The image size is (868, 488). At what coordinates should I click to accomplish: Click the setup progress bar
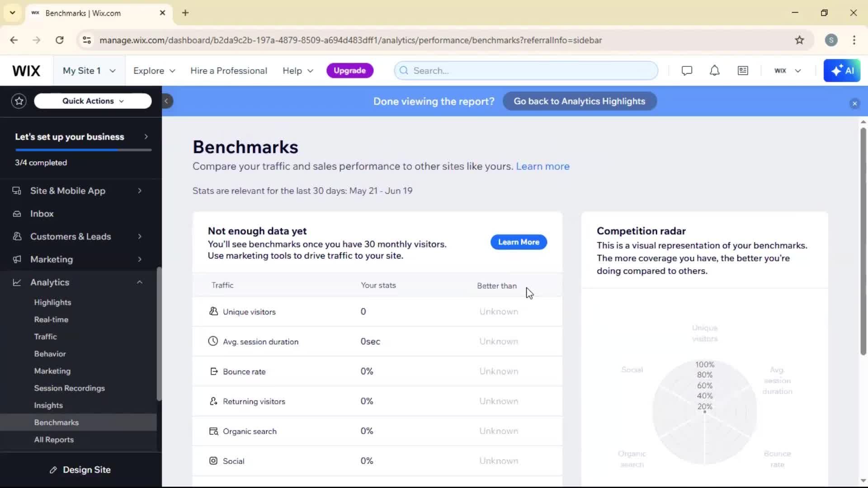tap(83, 150)
